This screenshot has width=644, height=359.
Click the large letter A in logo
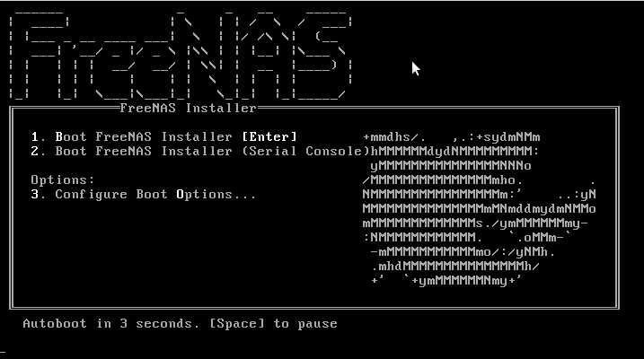265,56
